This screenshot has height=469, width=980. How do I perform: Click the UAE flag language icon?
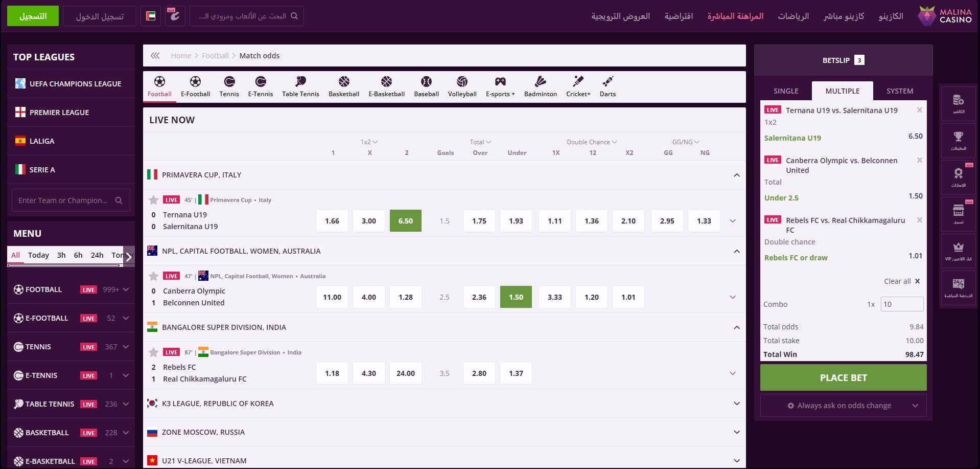(x=151, y=16)
